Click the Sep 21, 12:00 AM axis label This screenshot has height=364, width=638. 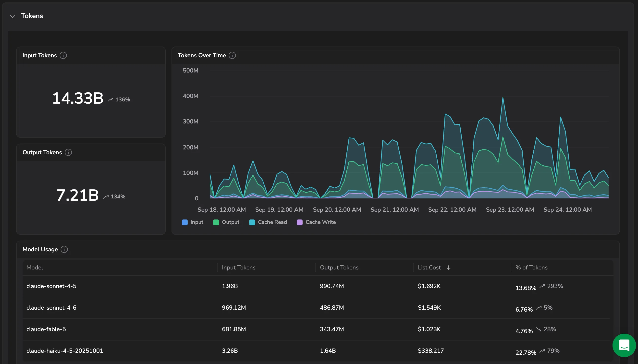(x=394, y=210)
